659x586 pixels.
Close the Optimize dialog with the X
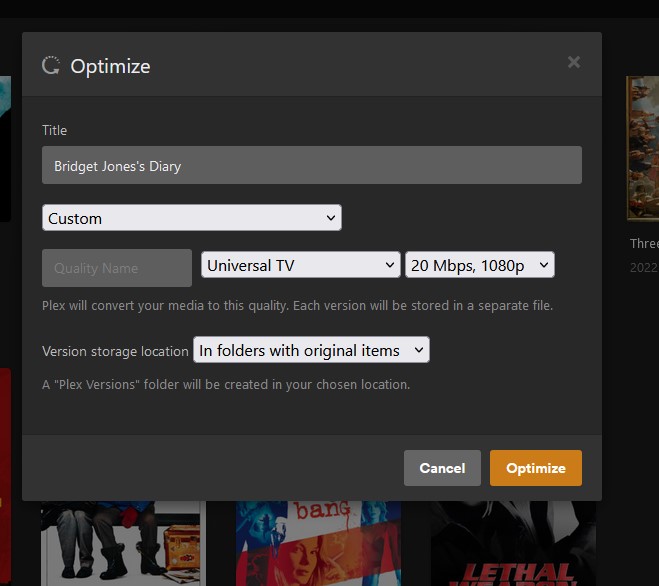tap(574, 62)
